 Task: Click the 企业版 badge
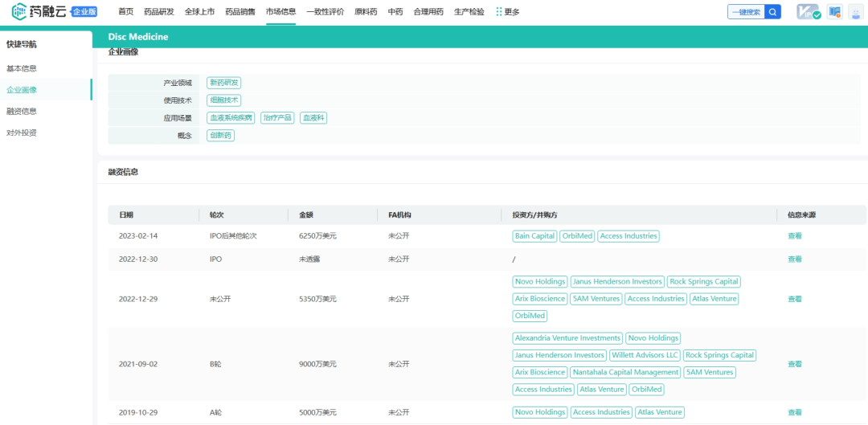click(84, 12)
